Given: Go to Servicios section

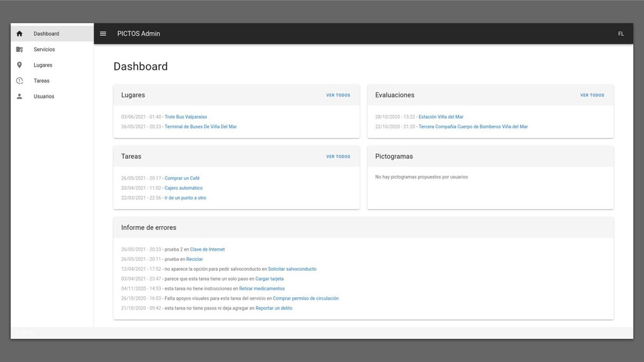Looking at the screenshot, I should pyautogui.click(x=52, y=49).
